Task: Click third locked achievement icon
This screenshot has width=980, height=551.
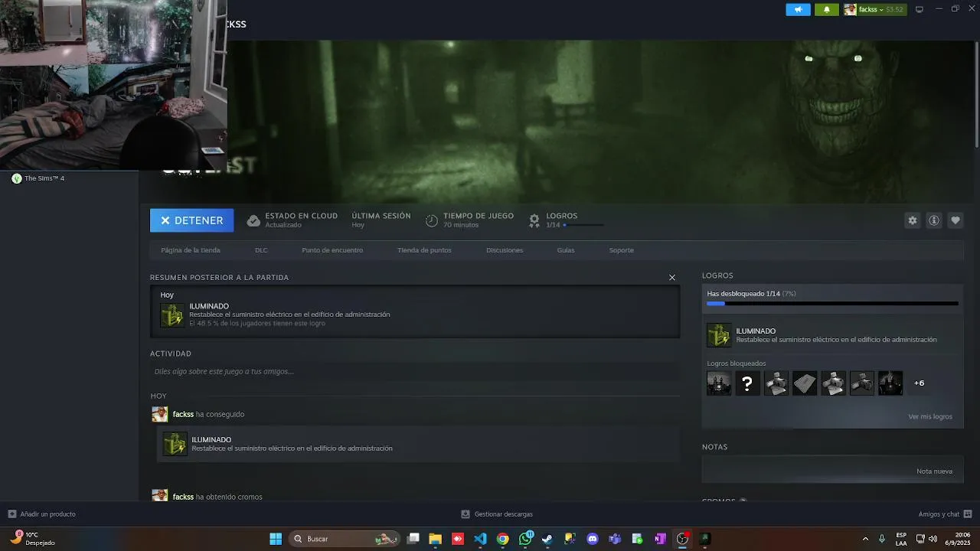Action: 776,383
